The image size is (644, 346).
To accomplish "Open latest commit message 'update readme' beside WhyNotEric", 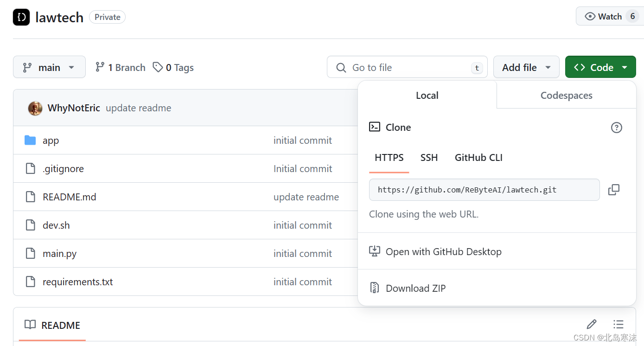I will click(138, 108).
